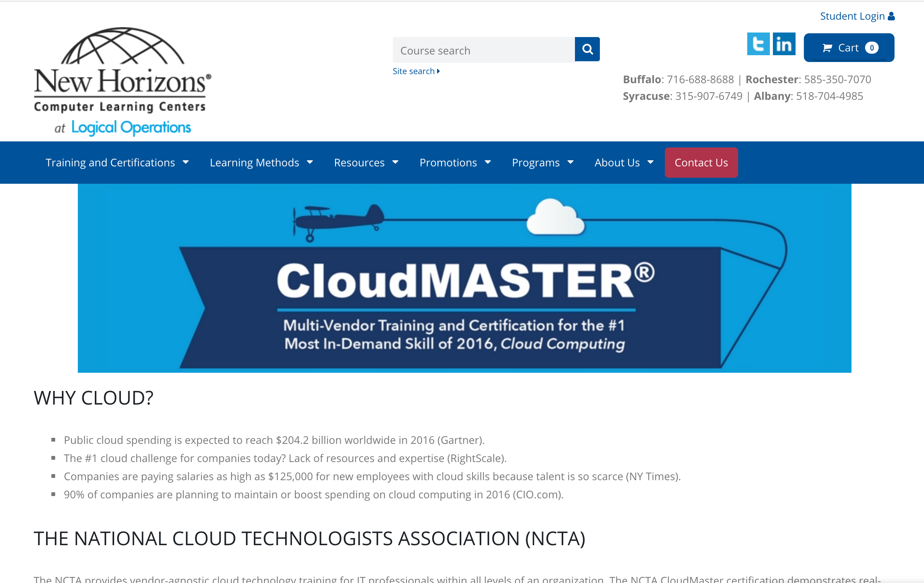The width and height of the screenshot is (924, 583).
Task: Open the LinkedIn social icon
Action: pyautogui.click(x=784, y=44)
